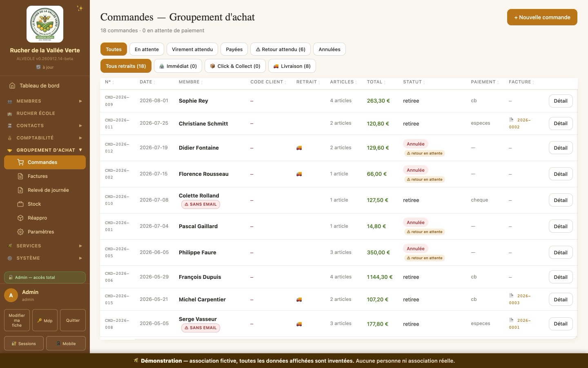Open Tableau de bord home icon
This screenshot has width=588, height=368.
pyautogui.click(x=12, y=85)
